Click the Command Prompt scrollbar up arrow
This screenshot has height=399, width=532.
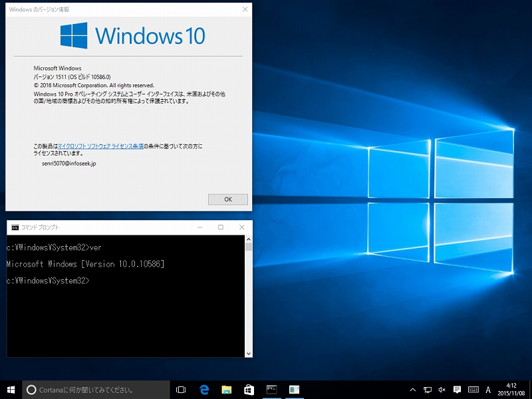click(249, 239)
